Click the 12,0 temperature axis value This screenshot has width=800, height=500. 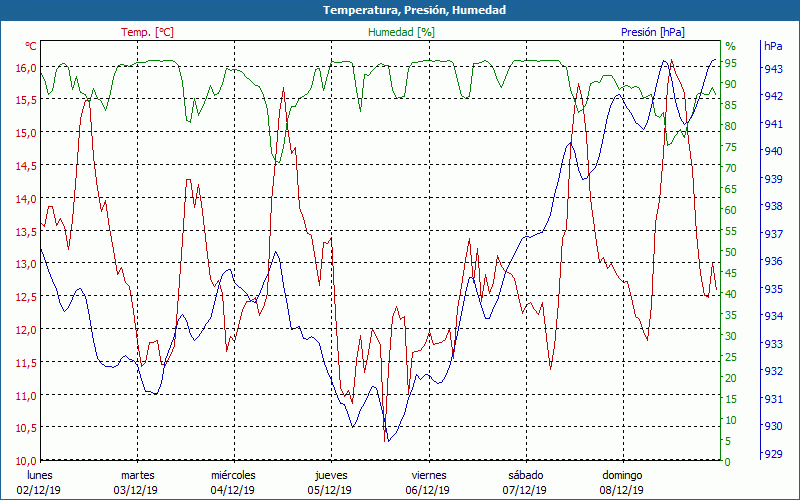click(x=26, y=330)
